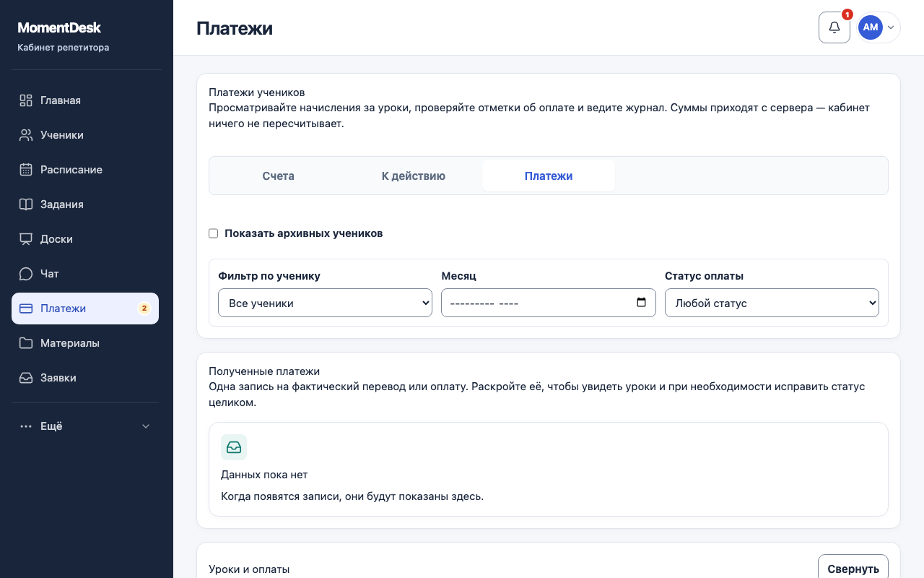Open the Фильтр по ученику dropdown
Screen dimensions: 924x578
point(325,303)
